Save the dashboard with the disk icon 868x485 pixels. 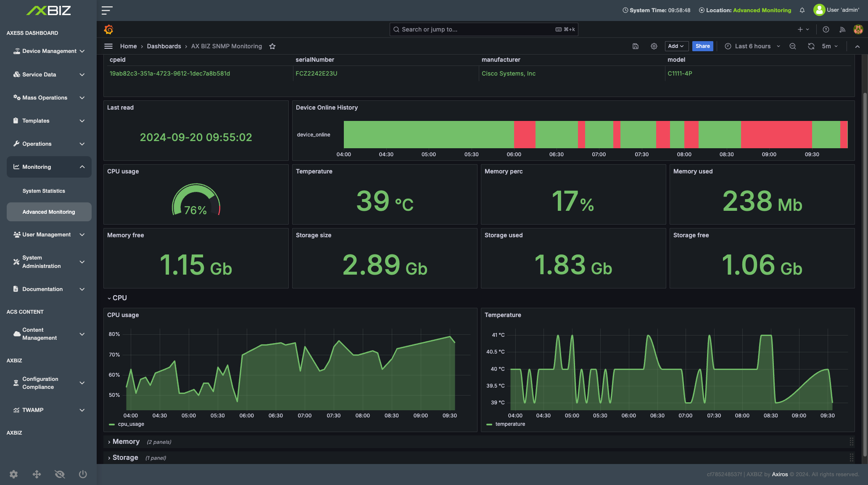636,46
